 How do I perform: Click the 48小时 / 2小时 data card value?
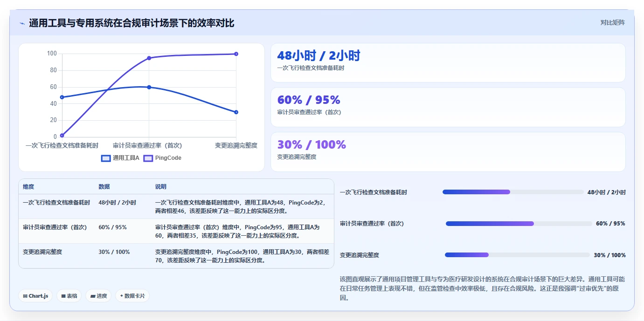[x=319, y=55]
